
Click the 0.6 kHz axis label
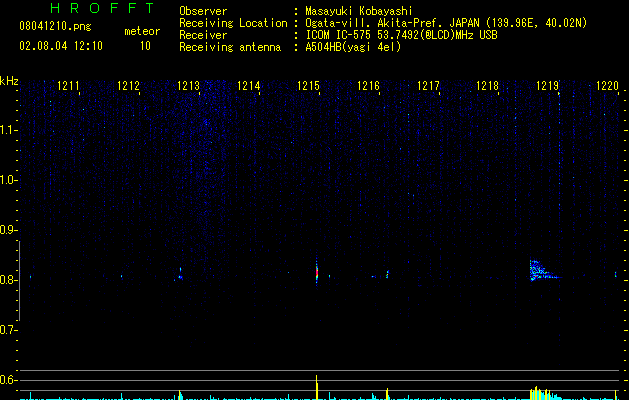8,380
